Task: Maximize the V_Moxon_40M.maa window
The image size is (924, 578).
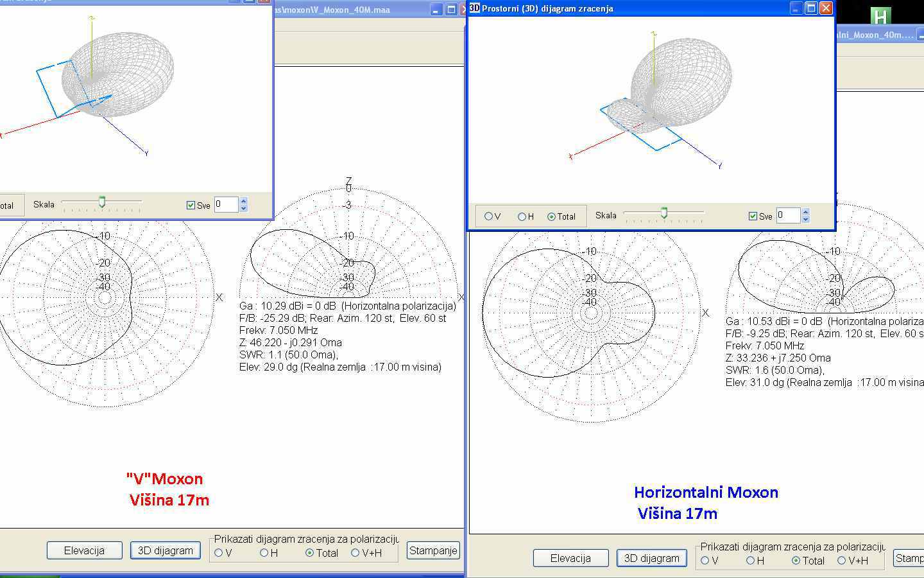Action: 450,10
